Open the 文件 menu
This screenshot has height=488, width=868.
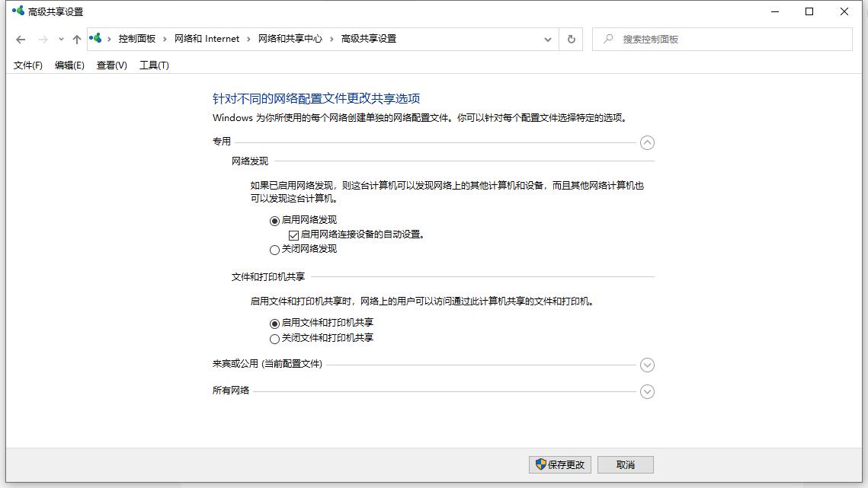(x=27, y=65)
